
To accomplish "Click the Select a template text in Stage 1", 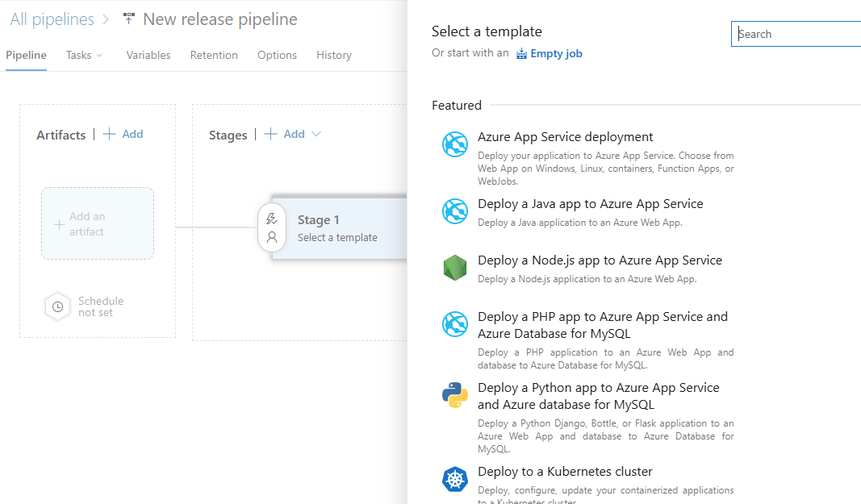I will pyautogui.click(x=337, y=237).
